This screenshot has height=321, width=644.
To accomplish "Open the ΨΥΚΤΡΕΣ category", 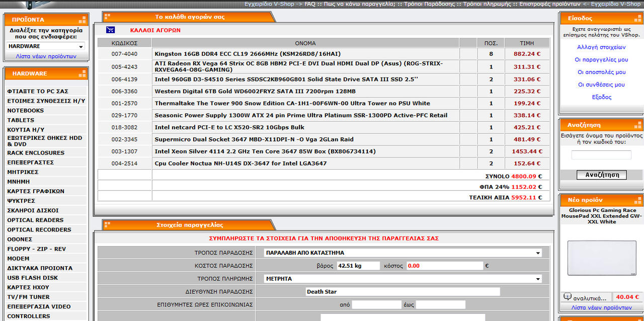I will [x=21, y=201].
